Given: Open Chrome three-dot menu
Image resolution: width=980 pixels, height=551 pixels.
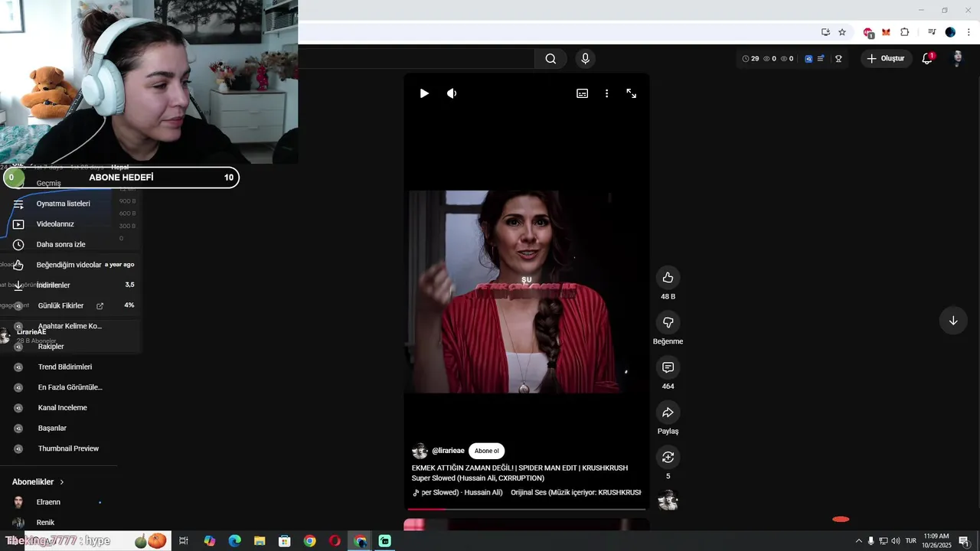Looking at the screenshot, I should point(969,32).
